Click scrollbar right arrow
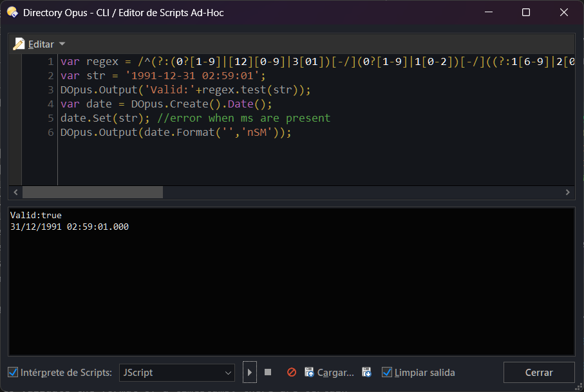Image resolution: width=584 pixels, height=392 pixels. pyautogui.click(x=568, y=192)
